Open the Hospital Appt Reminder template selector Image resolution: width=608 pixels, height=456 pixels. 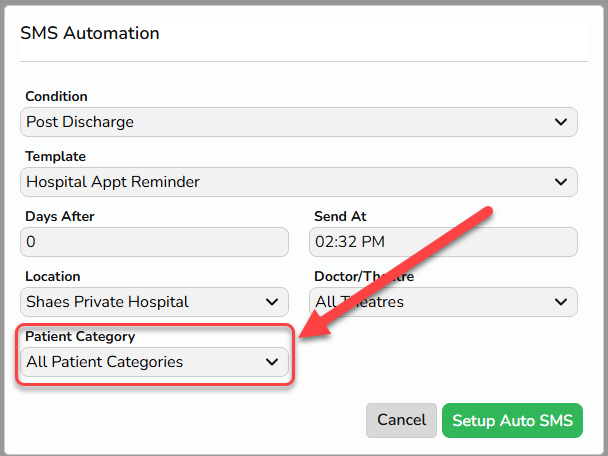[x=299, y=182]
